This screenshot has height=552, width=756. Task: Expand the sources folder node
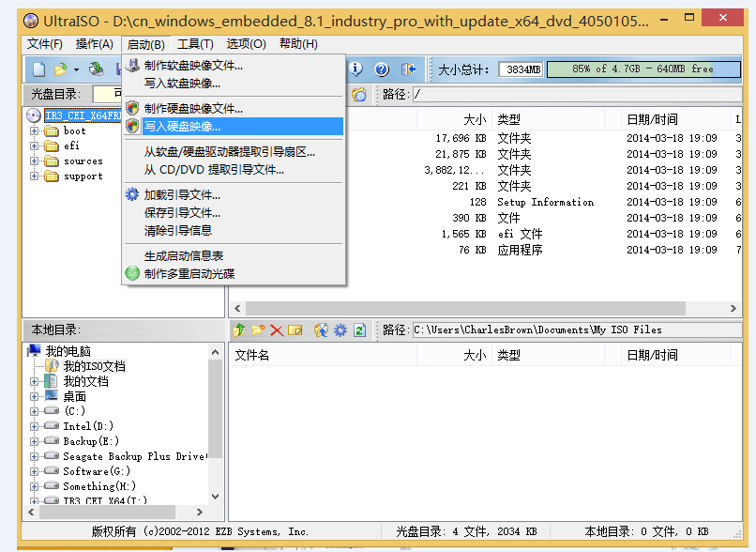coord(34,161)
